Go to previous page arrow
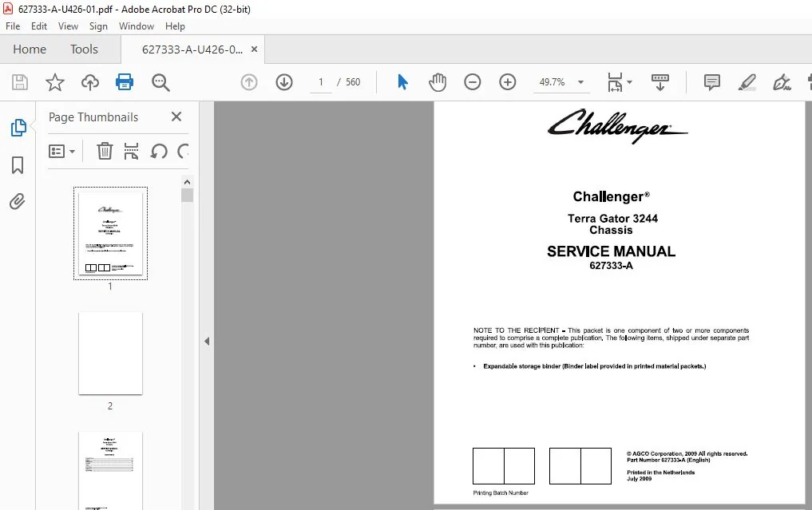The image size is (812, 510). (x=249, y=81)
